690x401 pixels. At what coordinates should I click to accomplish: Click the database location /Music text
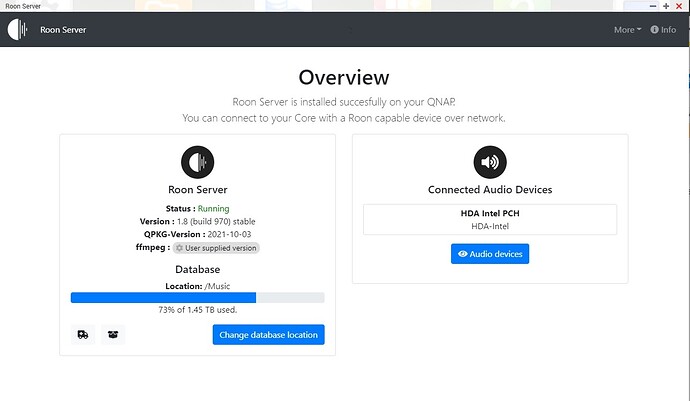[217, 286]
